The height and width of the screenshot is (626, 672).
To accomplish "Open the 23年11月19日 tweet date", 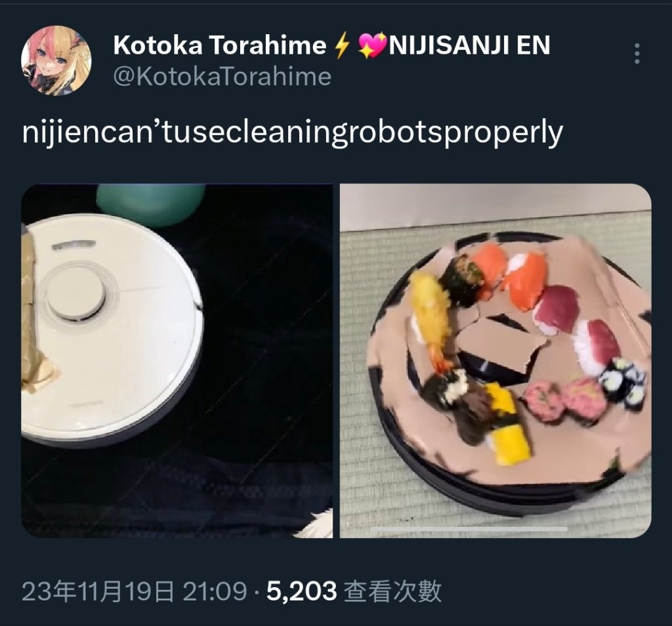I will click(98, 592).
